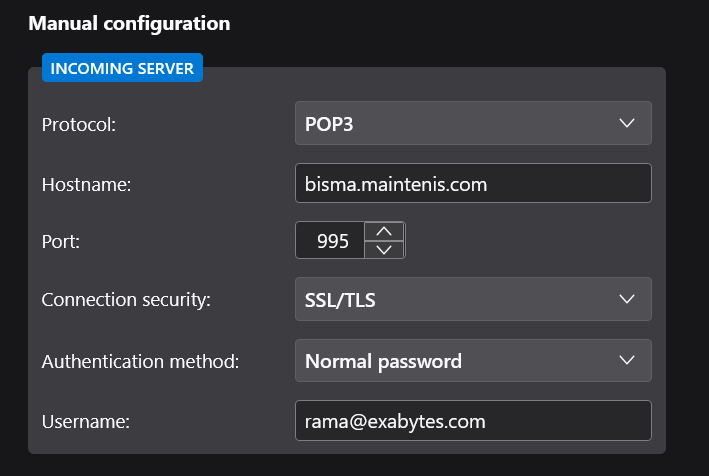Screen dimensions: 709x476
Task: Click the "Username:" label
Action: click(86, 422)
